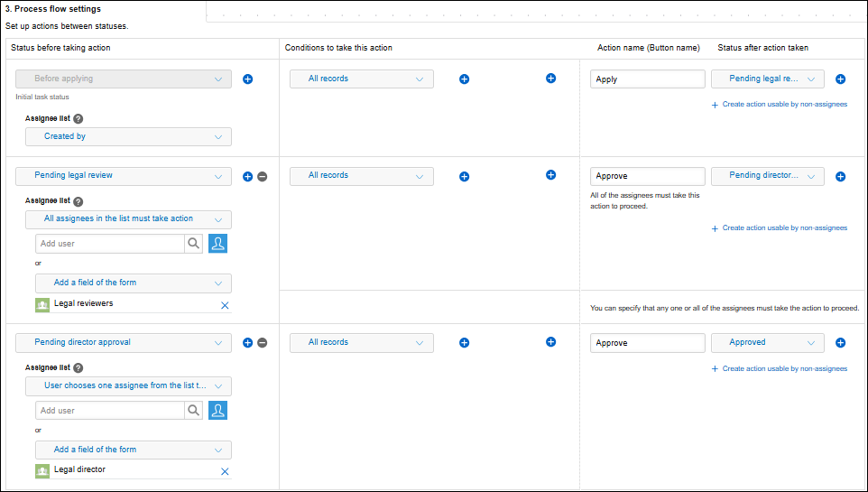Image resolution: width=868 pixels, height=492 pixels.
Task: Remove Legal reviewers from assignee list
Action: 225,305
